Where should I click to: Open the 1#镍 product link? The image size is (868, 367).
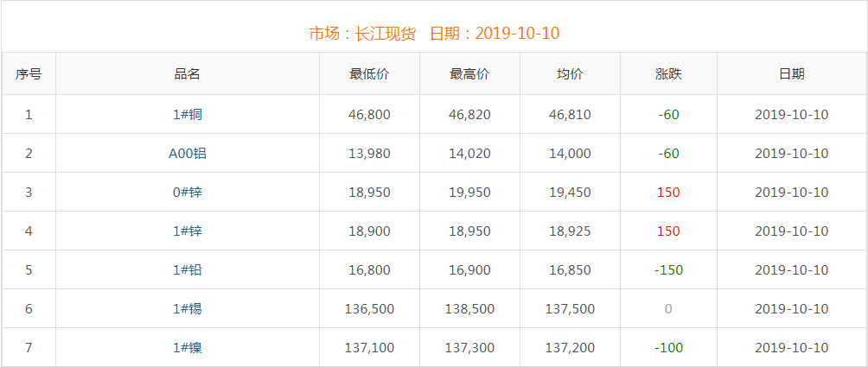click(188, 348)
